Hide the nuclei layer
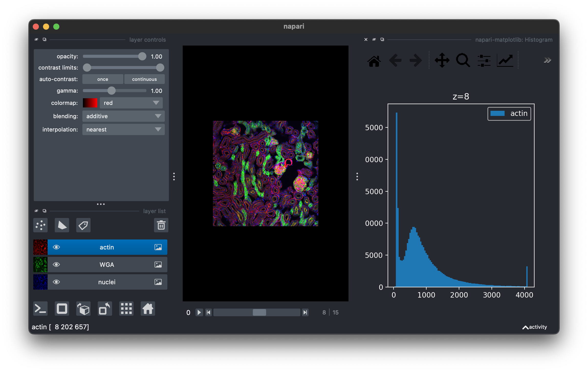Viewport: 588px width, 372px height. pos(56,282)
